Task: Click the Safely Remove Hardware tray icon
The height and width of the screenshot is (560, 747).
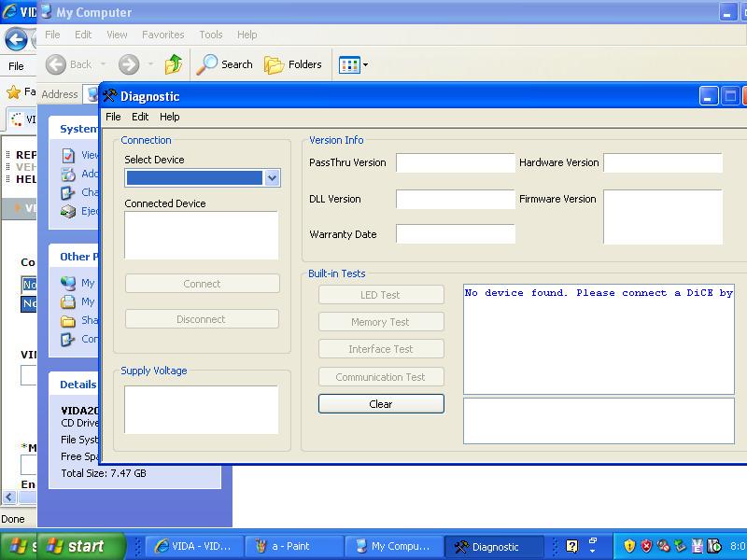Action: click(680, 546)
